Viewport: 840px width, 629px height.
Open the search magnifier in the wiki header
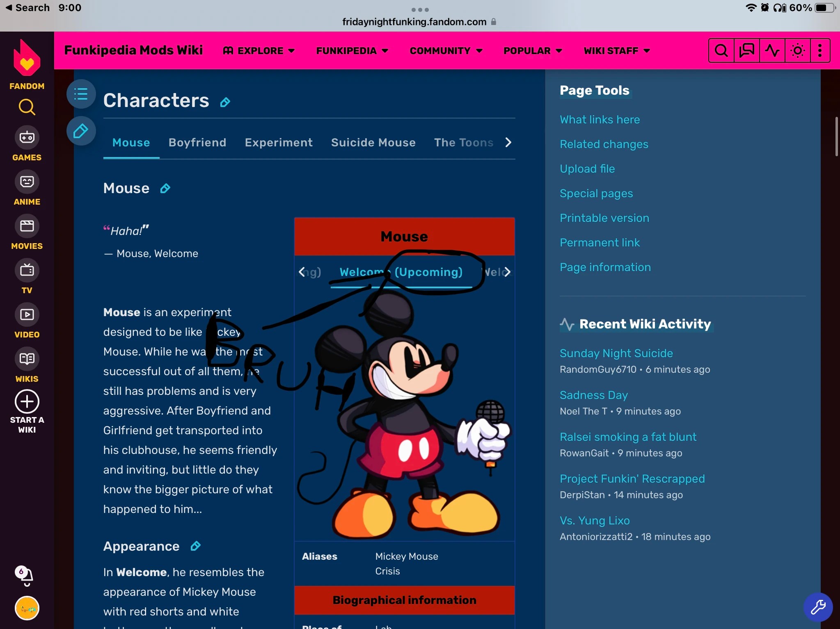(x=721, y=50)
